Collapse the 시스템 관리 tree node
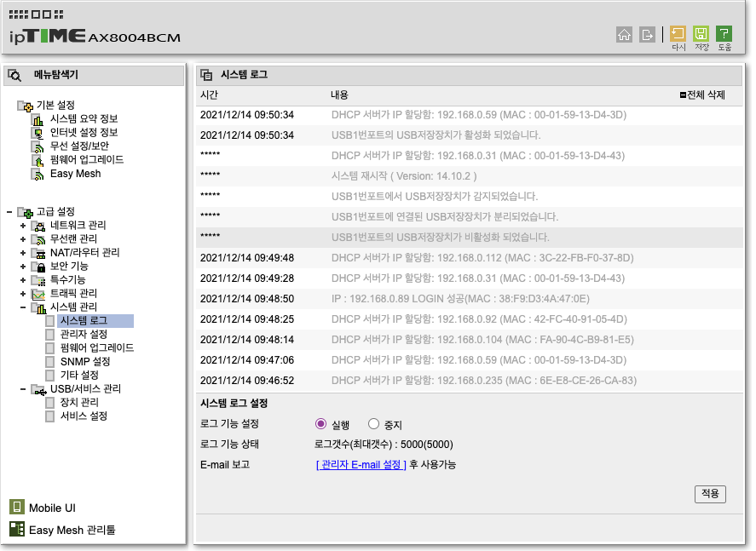This screenshot has height=551, width=756. pos(23,307)
